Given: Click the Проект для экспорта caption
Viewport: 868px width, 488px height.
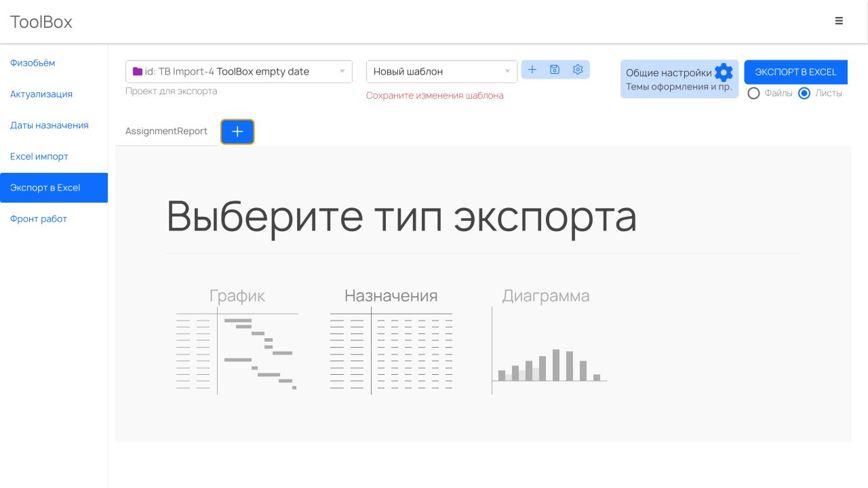Looking at the screenshot, I should (x=172, y=91).
